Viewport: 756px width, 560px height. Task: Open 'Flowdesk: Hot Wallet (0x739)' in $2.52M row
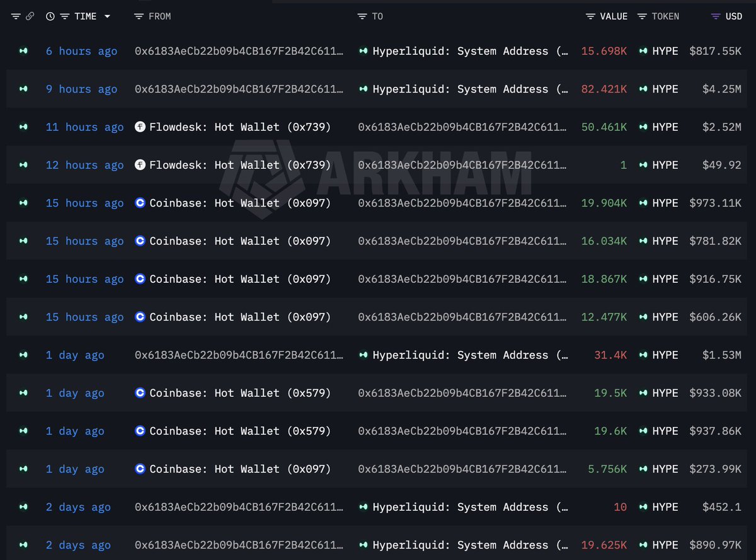click(x=240, y=127)
